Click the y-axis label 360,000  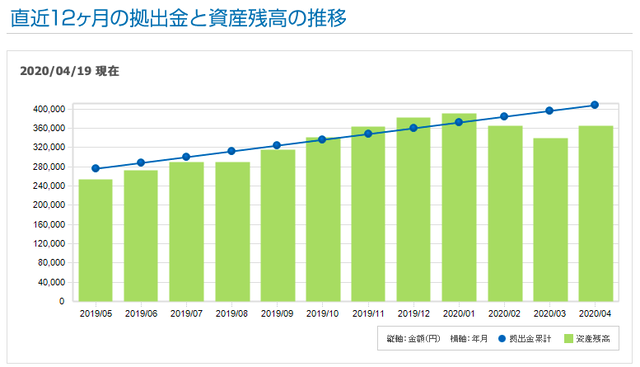49,128
